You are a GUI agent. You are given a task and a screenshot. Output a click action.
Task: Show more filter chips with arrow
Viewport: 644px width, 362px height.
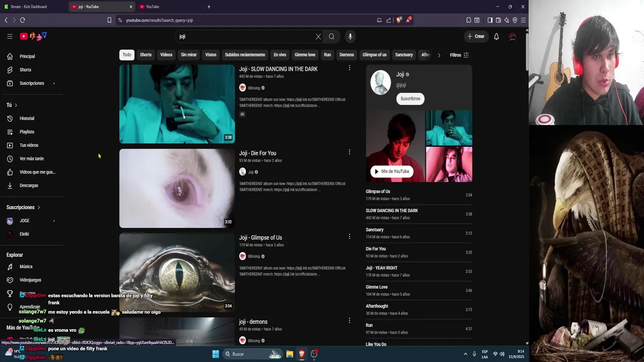tap(439, 55)
